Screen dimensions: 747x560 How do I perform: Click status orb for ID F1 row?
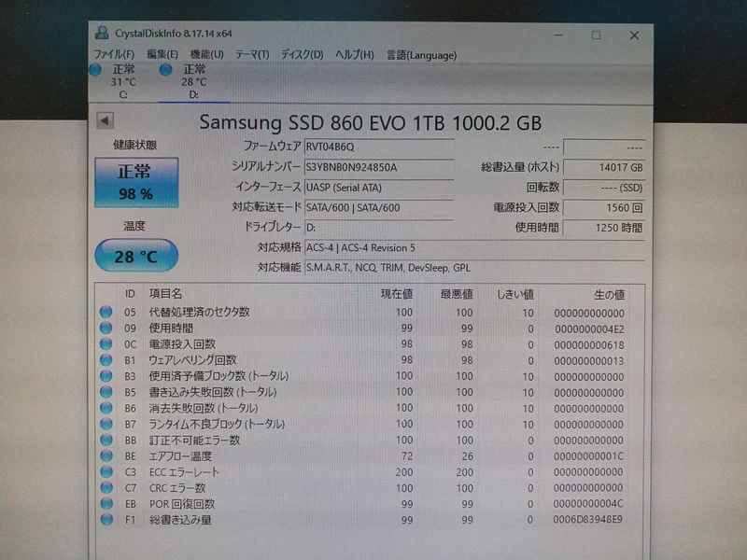106,520
